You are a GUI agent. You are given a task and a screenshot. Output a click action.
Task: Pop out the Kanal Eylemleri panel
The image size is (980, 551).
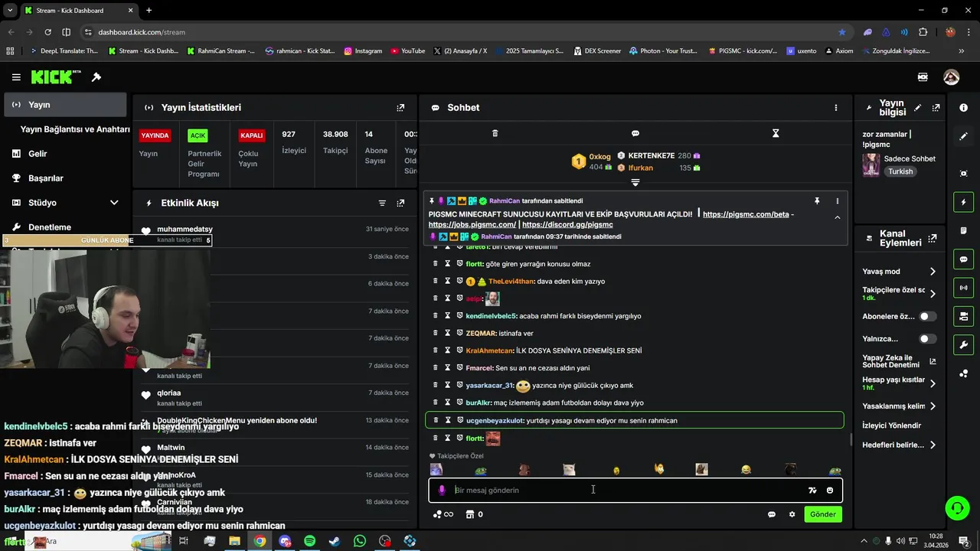[x=932, y=239]
